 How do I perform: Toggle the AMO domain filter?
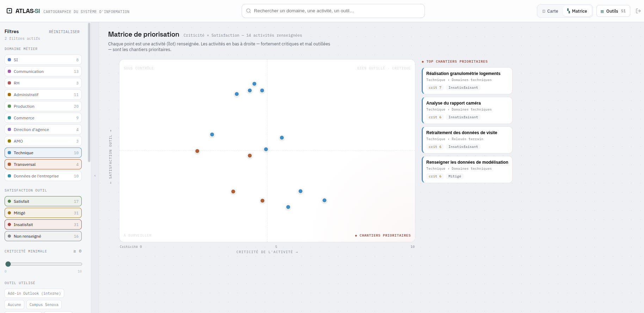point(43,141)
